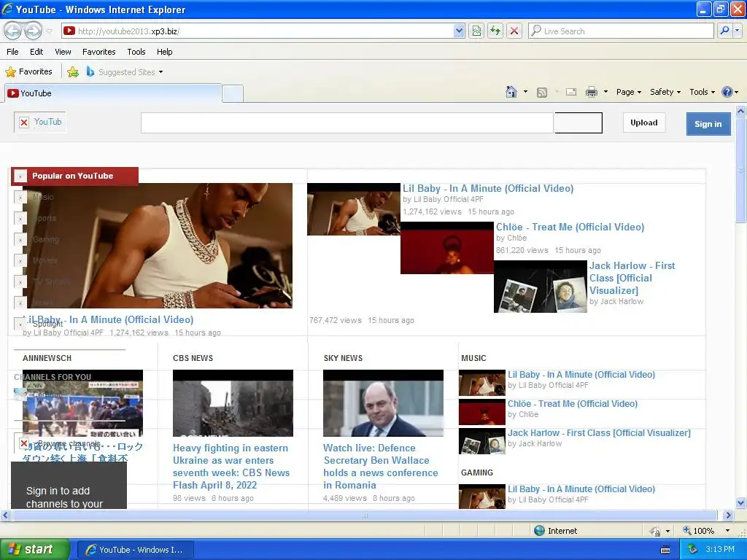Click the protected mode shield status icon
This screenshot has height=560, width=747.
pyautogui.click(x=656, y=531)
